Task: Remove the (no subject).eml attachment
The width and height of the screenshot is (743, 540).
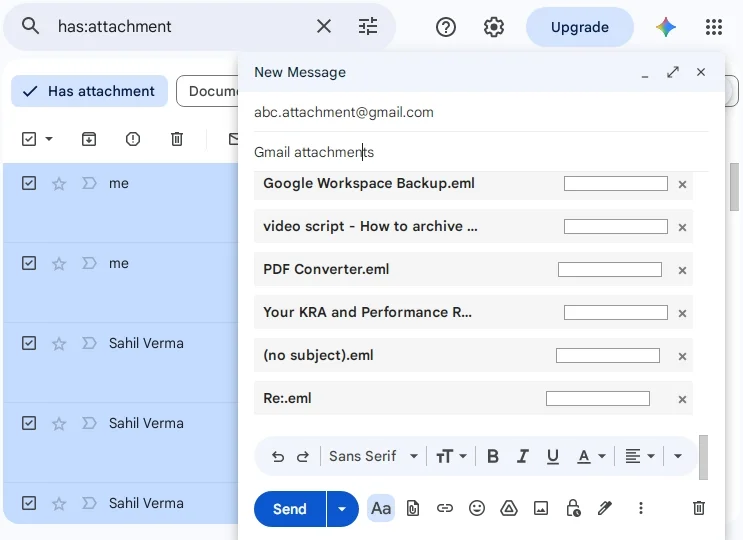Action: click(682, 357)
